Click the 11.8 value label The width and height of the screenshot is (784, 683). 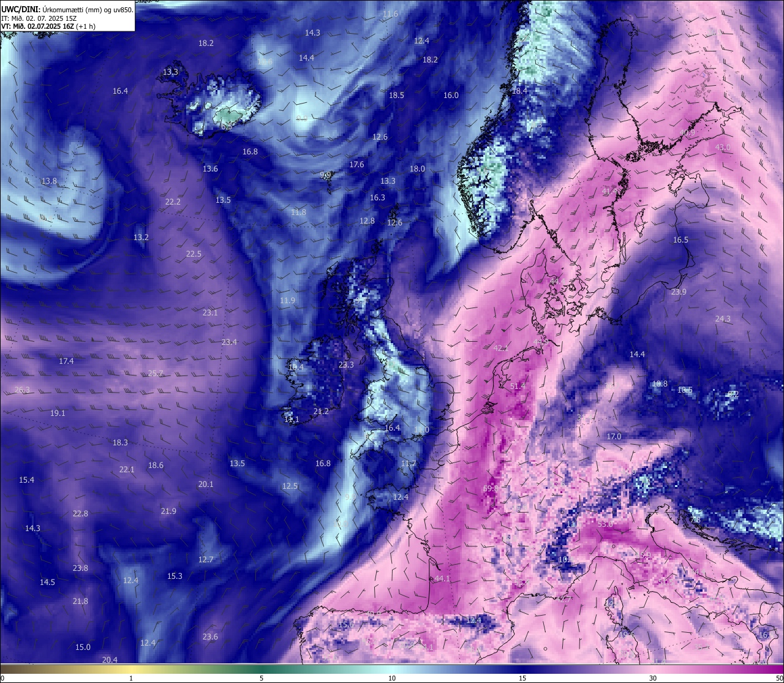click(298, 212)
